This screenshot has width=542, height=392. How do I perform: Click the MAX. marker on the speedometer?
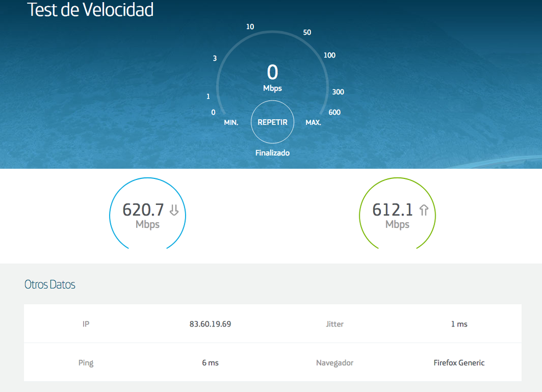(313, 123)
